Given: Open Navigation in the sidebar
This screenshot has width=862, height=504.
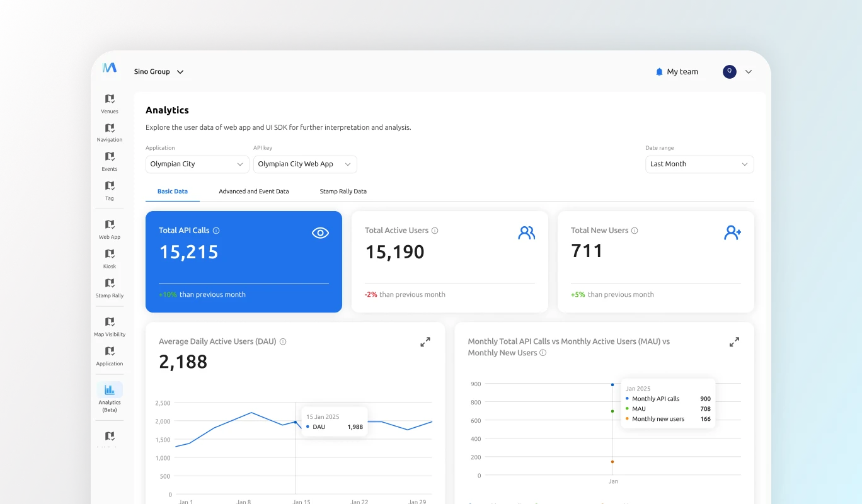Looking at the screenshot, I should [x=110, y=133].
